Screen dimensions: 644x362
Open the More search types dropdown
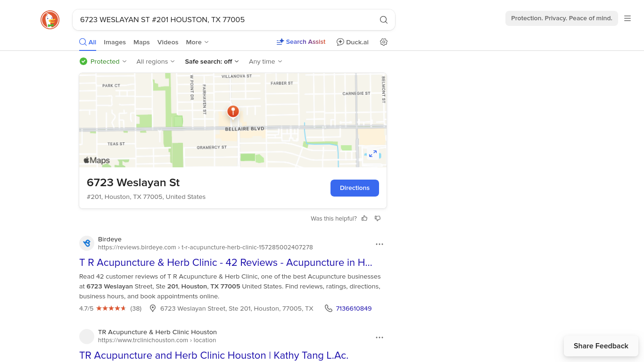[x=197, y=42]
